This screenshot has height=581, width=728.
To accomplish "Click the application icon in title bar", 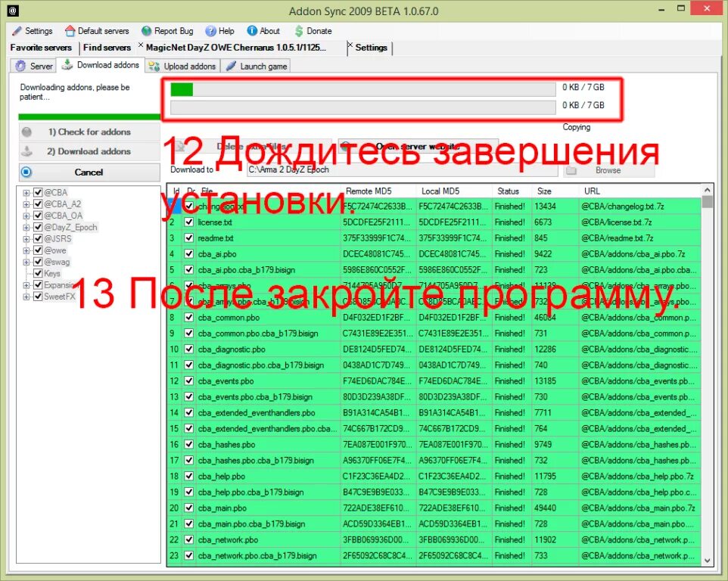I will (13, 10).
